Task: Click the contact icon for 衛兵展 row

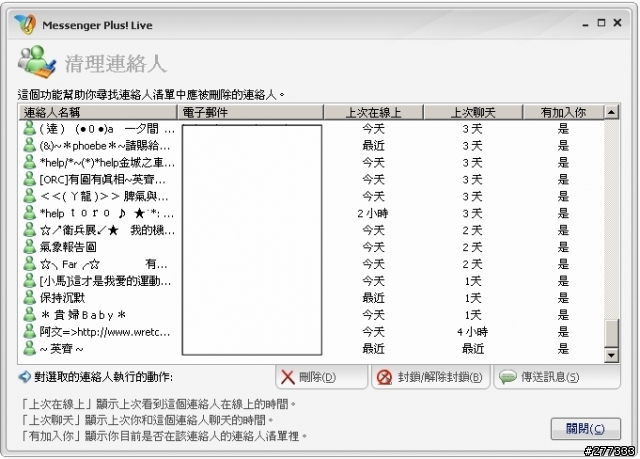Action: tap(29, 230)
